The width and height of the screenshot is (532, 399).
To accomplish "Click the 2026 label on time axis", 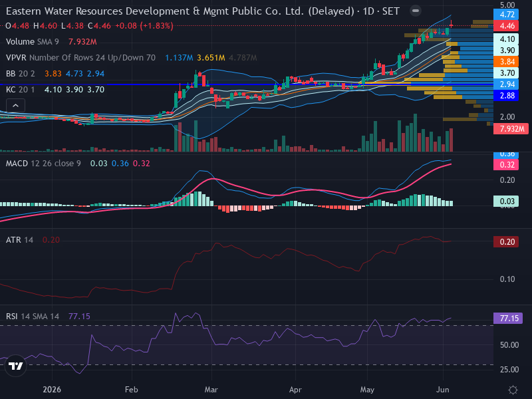I will [52, 390].
